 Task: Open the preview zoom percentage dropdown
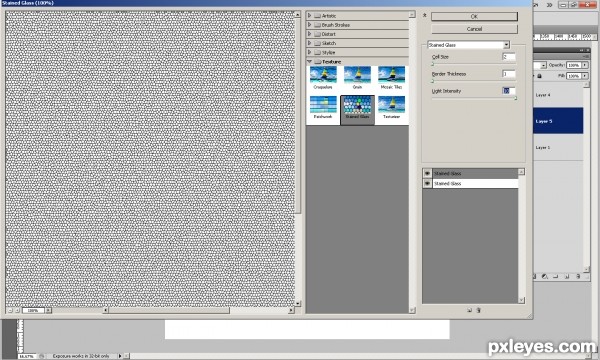(49, 310)
